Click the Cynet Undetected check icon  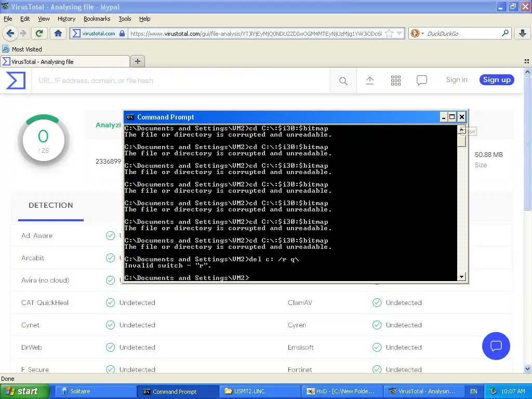point(110,325)
